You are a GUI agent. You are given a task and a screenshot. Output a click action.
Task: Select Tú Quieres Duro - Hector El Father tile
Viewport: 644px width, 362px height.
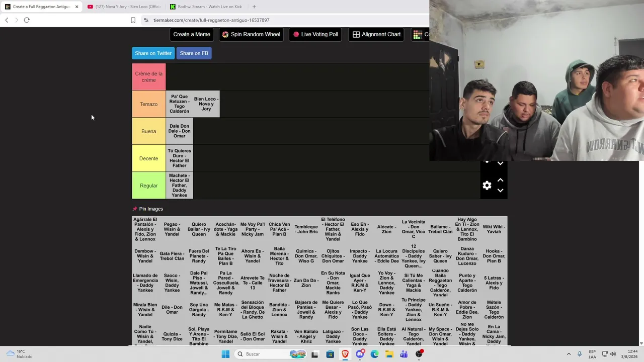point(179,158)
